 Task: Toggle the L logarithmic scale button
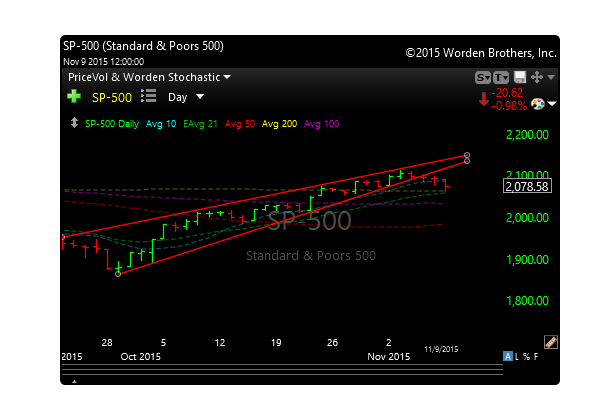click(517, 356)
